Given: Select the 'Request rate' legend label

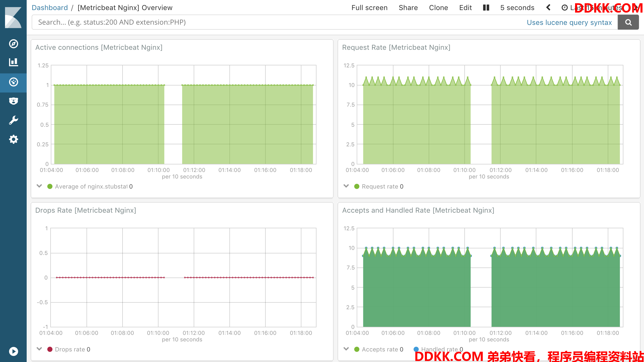Looking at the screenshot, I should [x=380, y=187].
